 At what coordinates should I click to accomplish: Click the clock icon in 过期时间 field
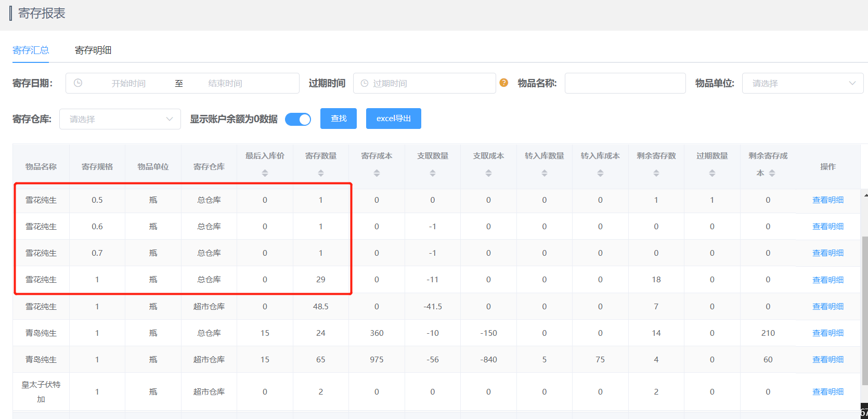tap(365, 83)
